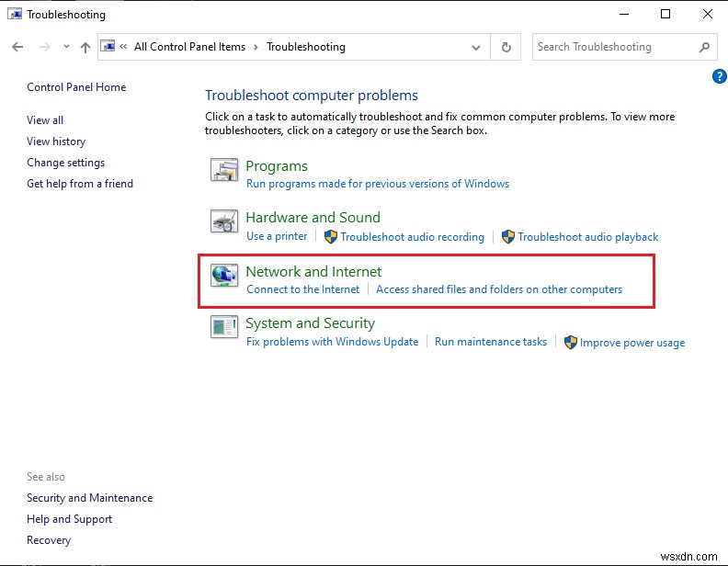Click the search magnifier icon
Image resolution: width=728 pixels, height=566 pixels.
pos(704,47)
